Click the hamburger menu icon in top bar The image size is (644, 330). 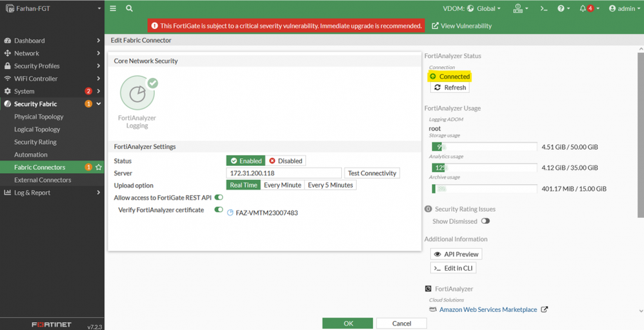[x=113, y=8]
